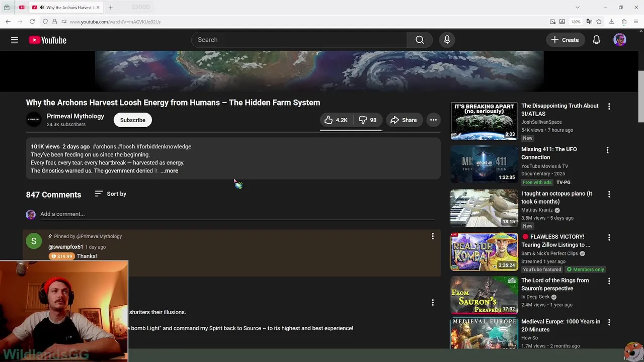Start voice search with microphone icon
The image size is (644, 362).
[447, 40]
